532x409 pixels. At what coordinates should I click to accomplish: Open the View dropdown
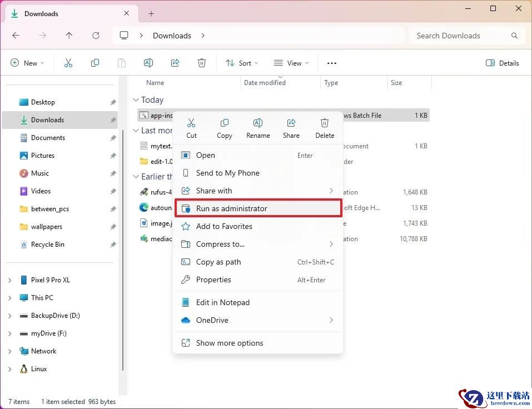291,63
